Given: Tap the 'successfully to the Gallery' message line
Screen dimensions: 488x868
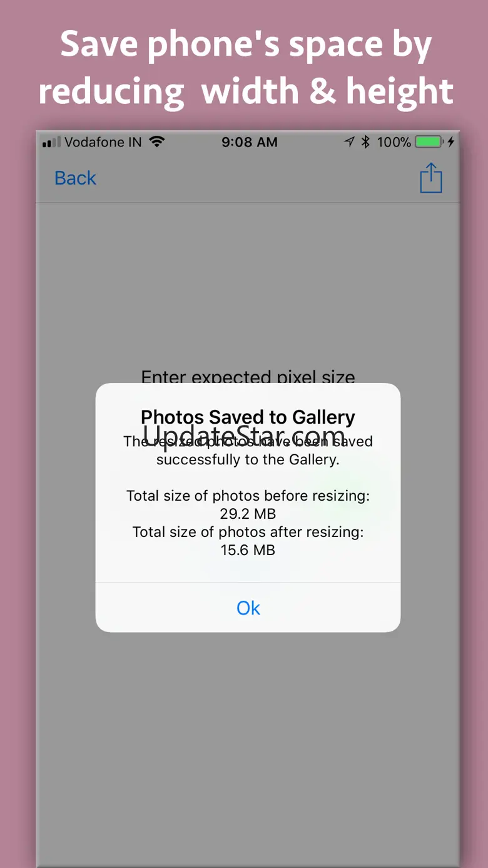Looking at the screenshot, I should point(248,459).
